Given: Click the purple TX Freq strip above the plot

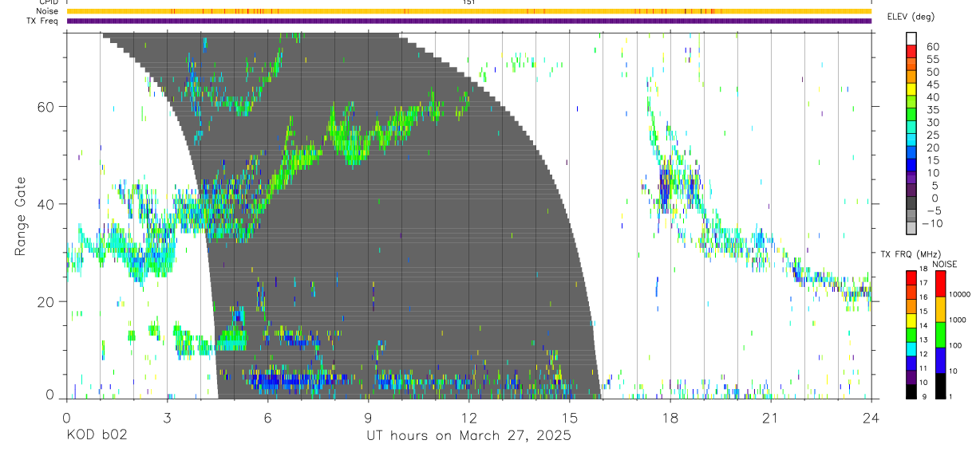Looking at the screenshot, I should [x=468, y=21].
